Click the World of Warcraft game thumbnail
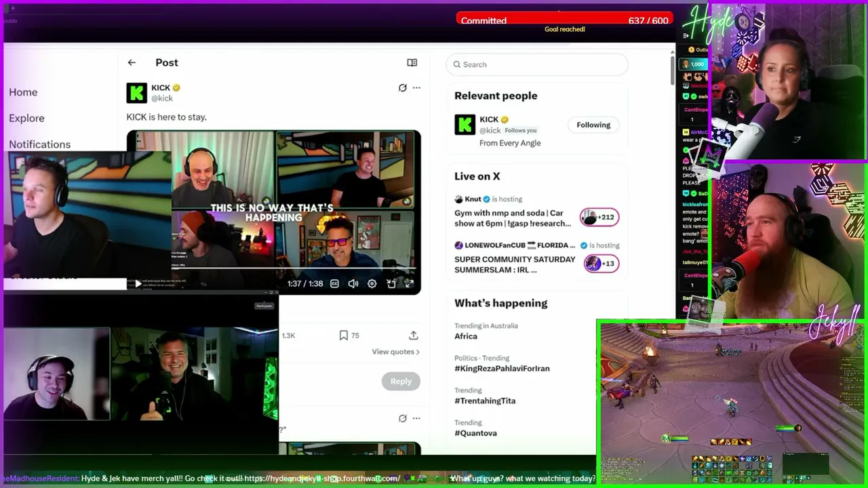 pyautogui.click(x=732, y=403)
